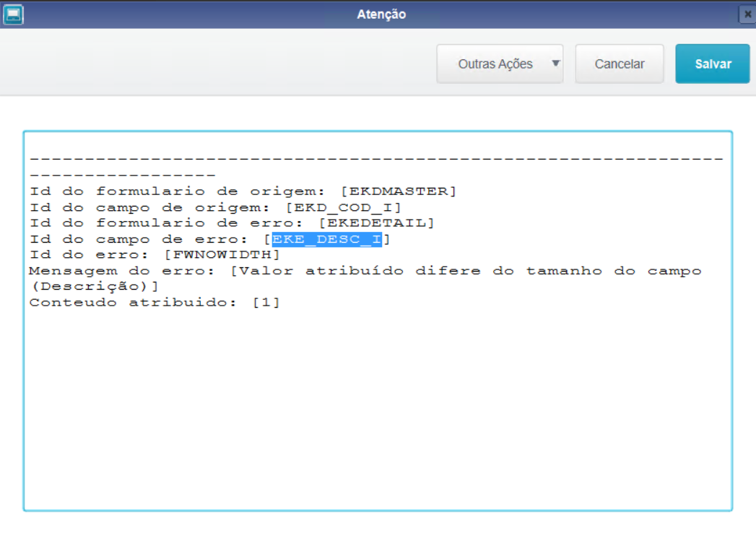
Task: Click the FWNOWIDTH error id text
Action: click(222, 254)
